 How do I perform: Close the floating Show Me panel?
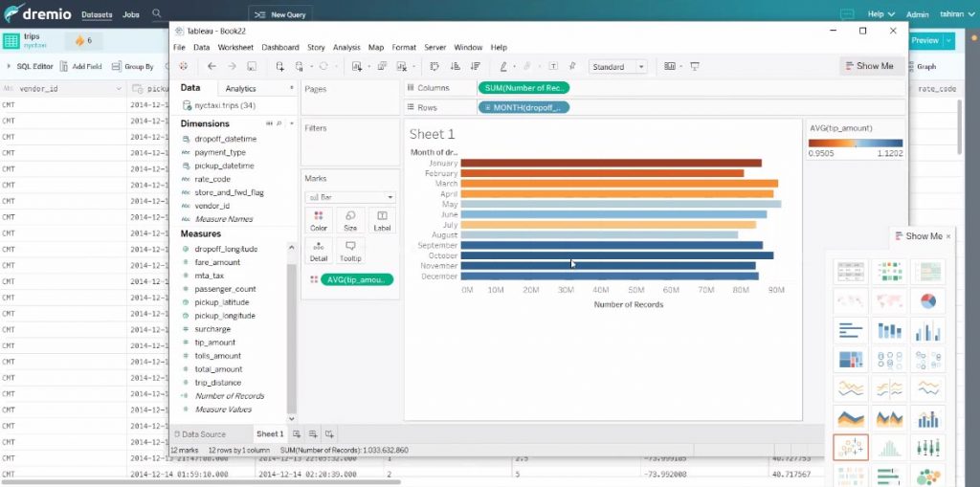coord(948,236)
